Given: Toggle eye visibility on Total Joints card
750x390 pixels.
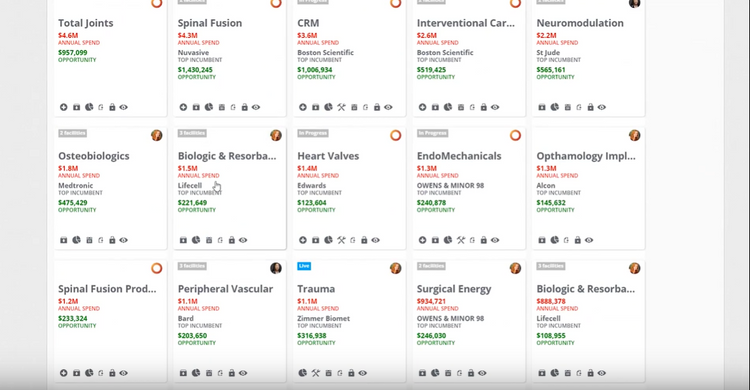Looking at the screenshot, I should 123,107.
